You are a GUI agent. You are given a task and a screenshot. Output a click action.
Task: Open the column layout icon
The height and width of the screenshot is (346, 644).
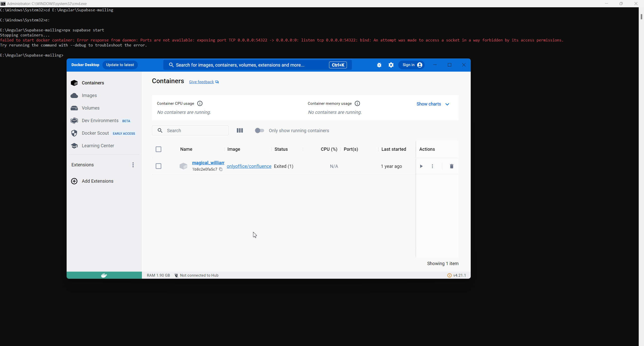tap(240, 130)
